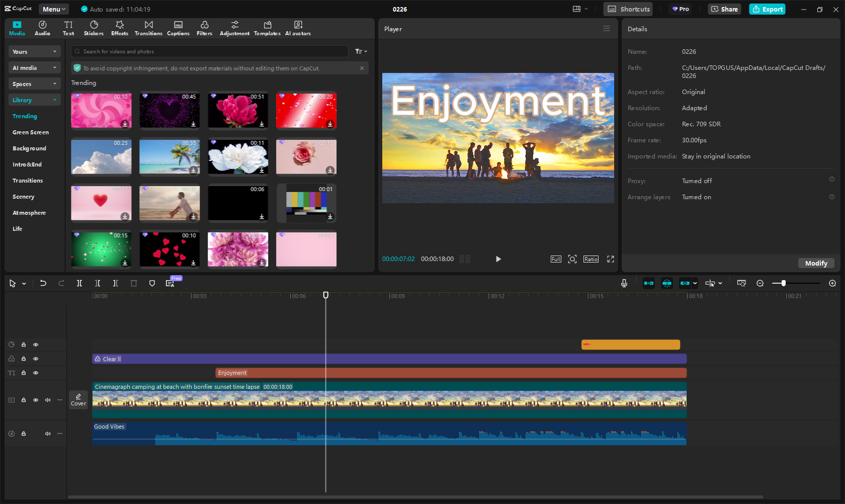The image size is (845, 504).
Task: Open the Transitions tool tab
Action: click(x=148, y=28)
